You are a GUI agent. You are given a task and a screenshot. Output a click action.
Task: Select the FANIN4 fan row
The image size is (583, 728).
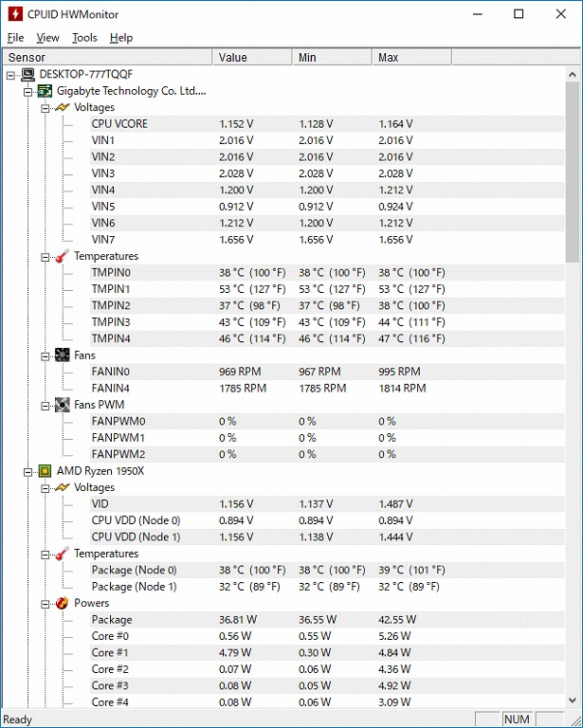click(327, 388)
